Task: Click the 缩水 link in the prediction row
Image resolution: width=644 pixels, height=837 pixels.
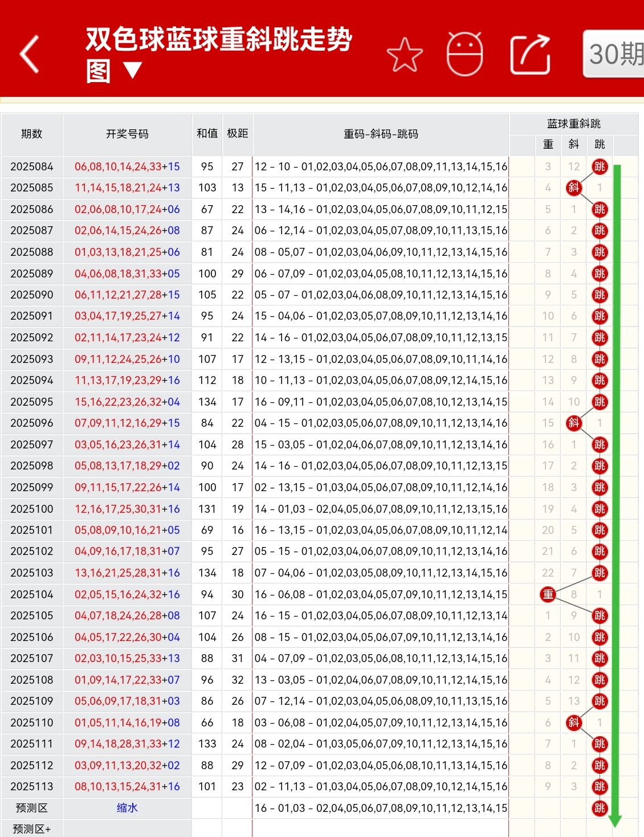Action: pos(127,808)
